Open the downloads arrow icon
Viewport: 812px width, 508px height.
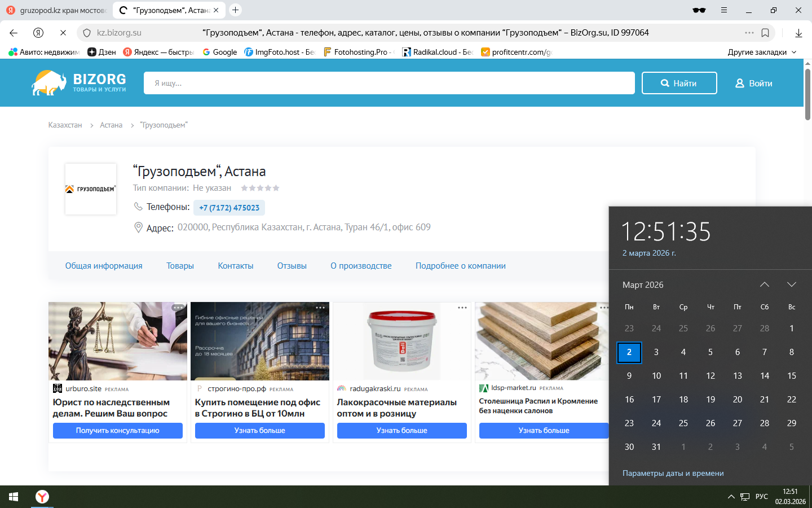(798, 33)
